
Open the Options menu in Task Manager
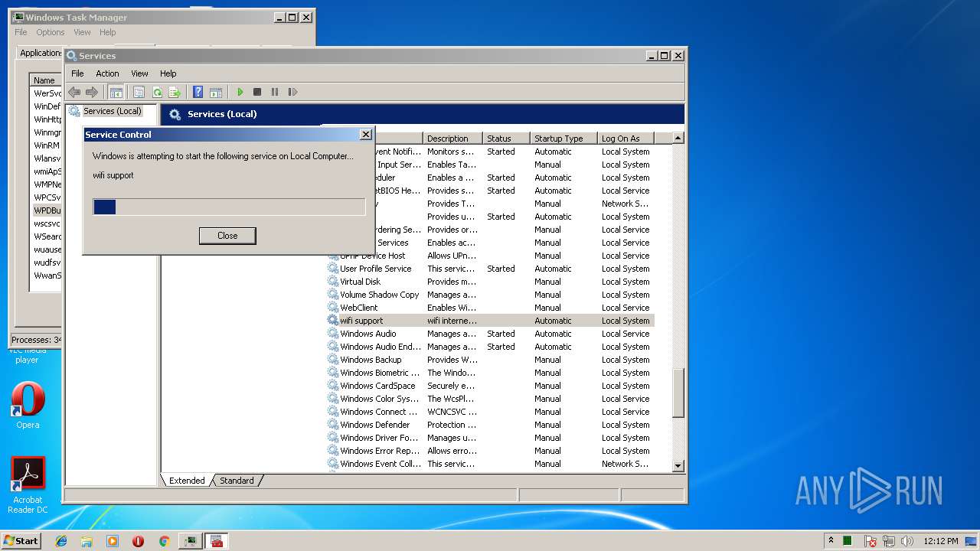(x=51, y=32)
